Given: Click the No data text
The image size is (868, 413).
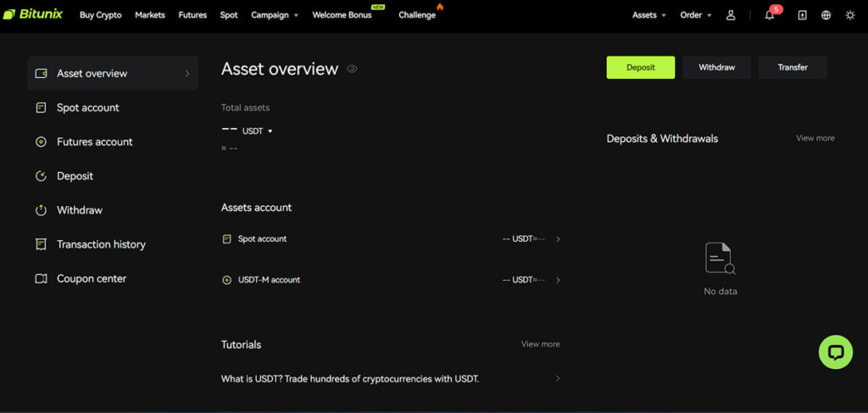Looking at the screenshot, I should pos(721,291).
